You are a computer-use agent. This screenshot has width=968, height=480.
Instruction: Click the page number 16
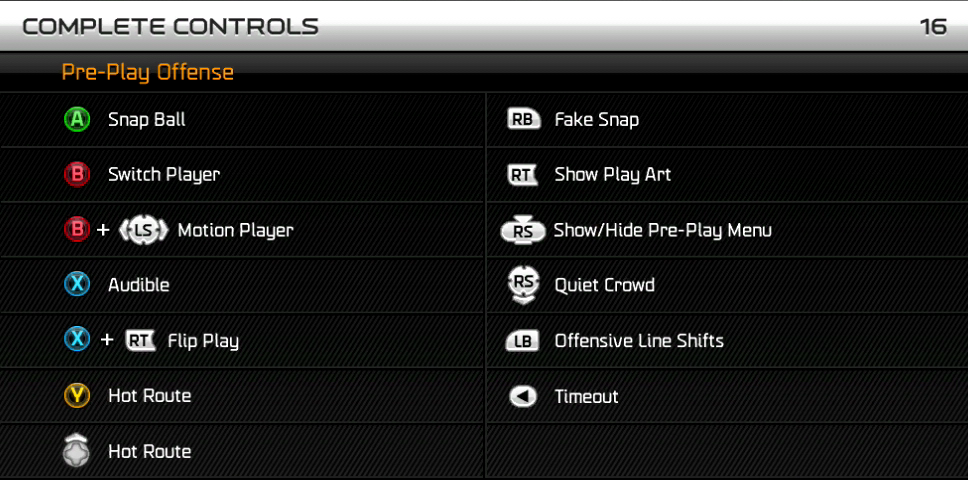point(933,27)
